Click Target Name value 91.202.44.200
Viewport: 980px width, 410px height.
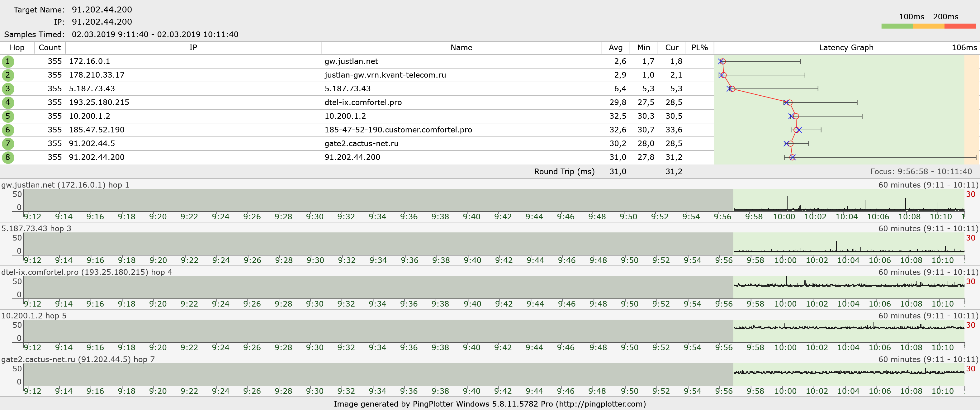[102, 10]
